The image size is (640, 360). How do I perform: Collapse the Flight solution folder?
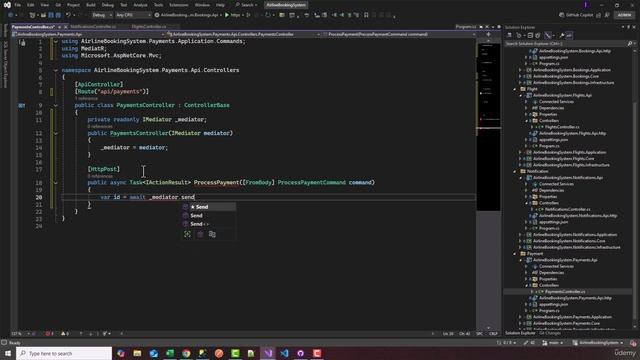[515, 89]
